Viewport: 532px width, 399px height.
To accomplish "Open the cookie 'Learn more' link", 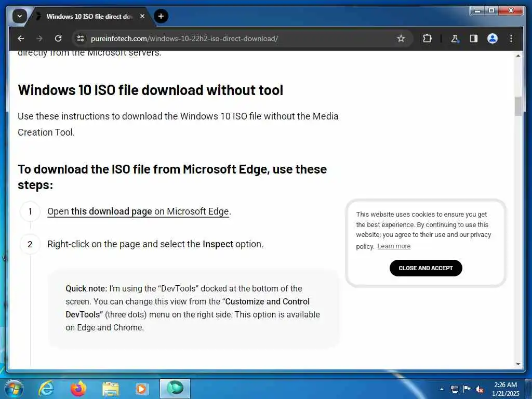I will point(394,246).
